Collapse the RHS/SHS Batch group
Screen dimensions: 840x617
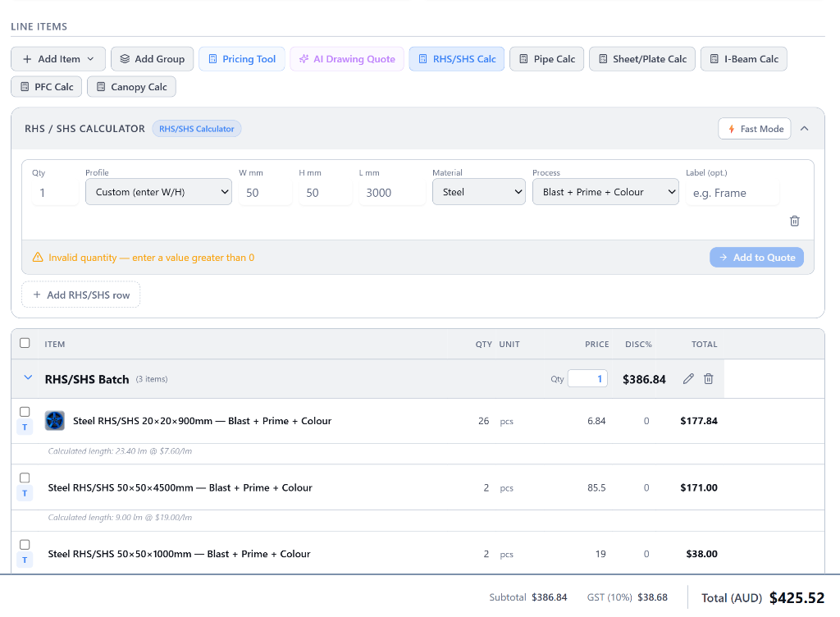(28, 377)
